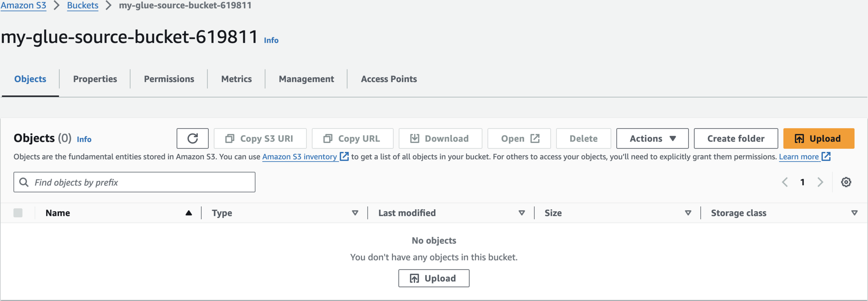Click the Create folder button
The width and height of the screenshot is (868, 301).
point(736,139)
